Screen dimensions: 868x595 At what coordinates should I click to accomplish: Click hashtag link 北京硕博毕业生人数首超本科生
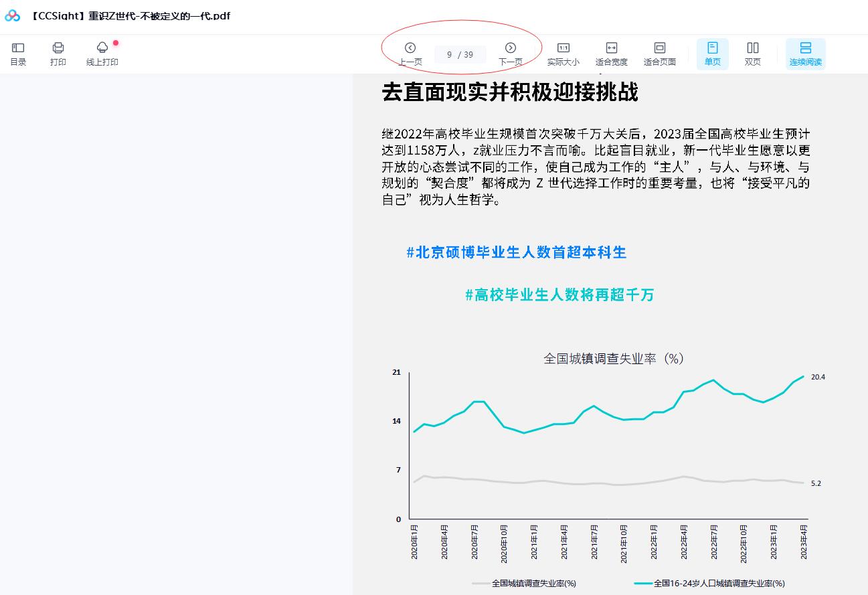click(x=516, y=253)
